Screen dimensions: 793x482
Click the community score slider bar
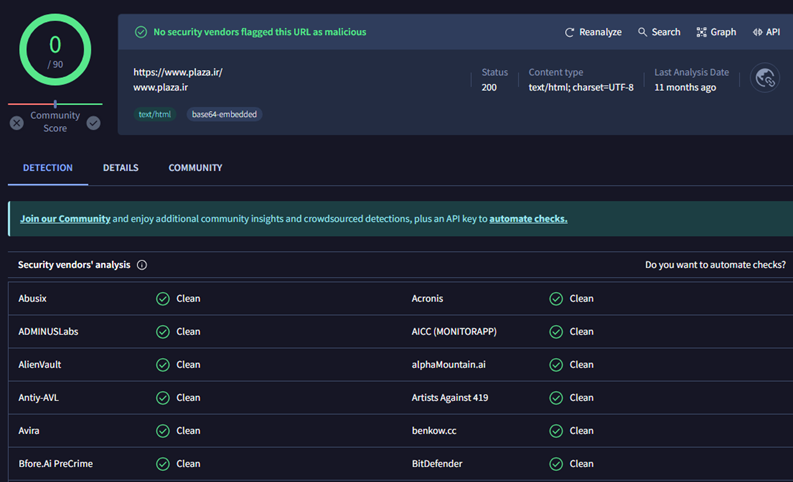(x=55, y=104)
